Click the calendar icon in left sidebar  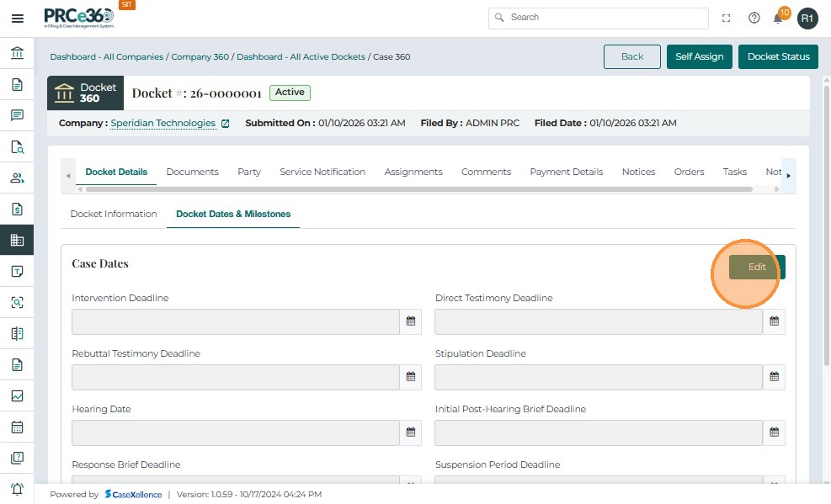(x=17, y=427)
